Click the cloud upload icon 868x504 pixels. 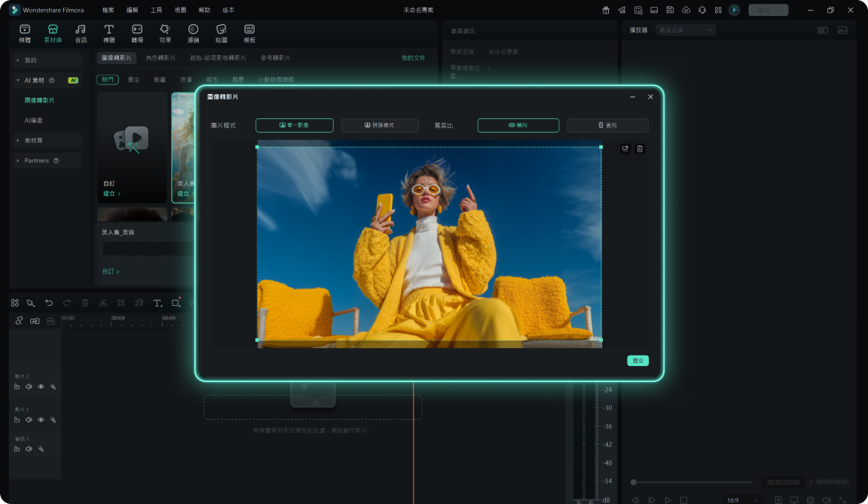point(686,10)
